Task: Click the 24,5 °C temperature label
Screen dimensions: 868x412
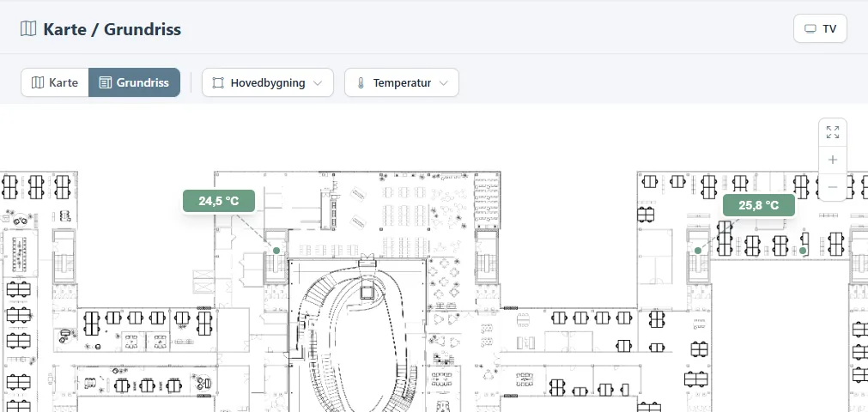Action: (x=219, y=201)
